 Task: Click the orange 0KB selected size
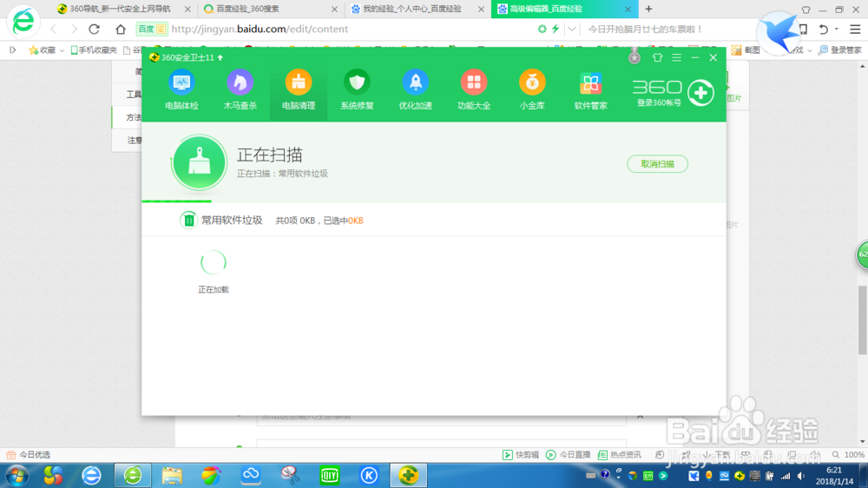click(x=355, y=221)
